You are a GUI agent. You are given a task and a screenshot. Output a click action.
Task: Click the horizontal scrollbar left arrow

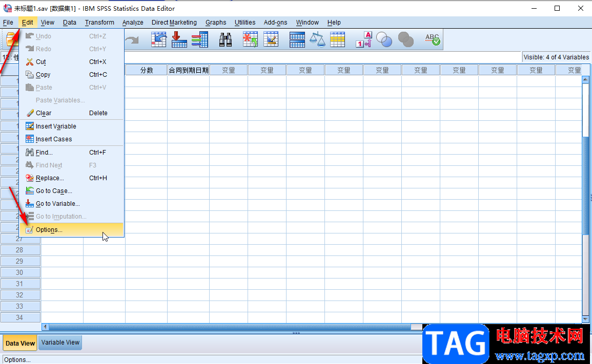coord(45,327)
